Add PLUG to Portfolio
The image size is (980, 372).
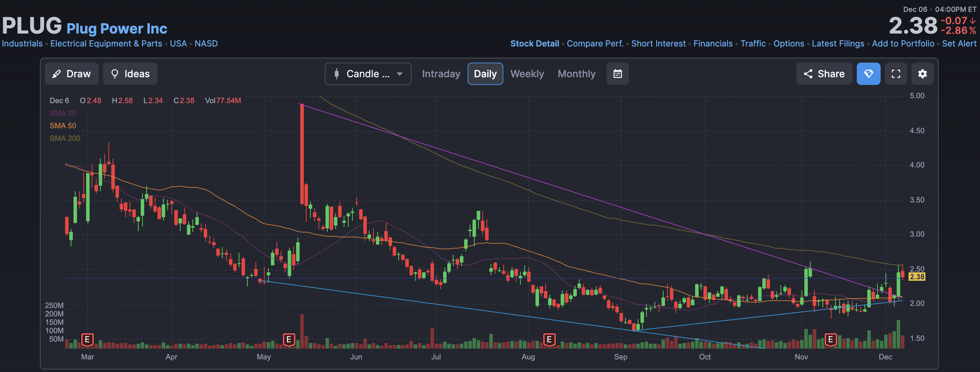pyautogui.click(x=903, y=44)
